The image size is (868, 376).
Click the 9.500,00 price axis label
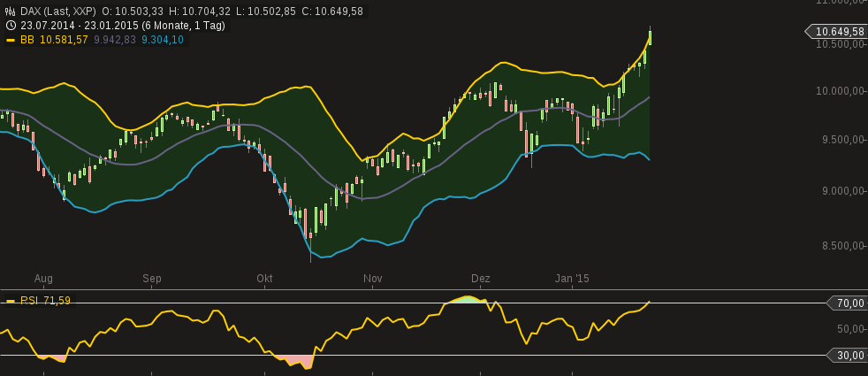842,140
